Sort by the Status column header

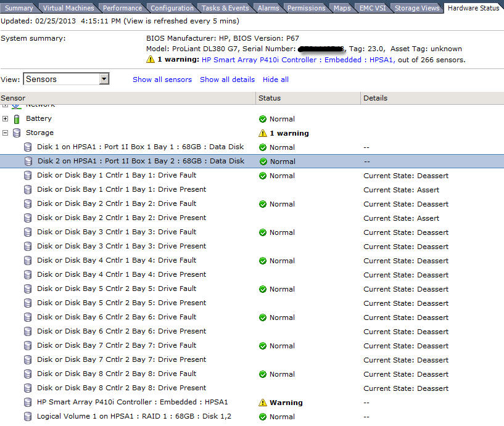(308, 98)
